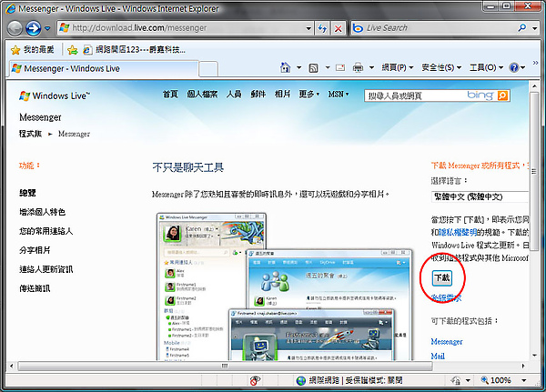This screenshot has height=392, width=546.
Task: Open the Favorites star button 我的最愛
Action: (32, 50)
